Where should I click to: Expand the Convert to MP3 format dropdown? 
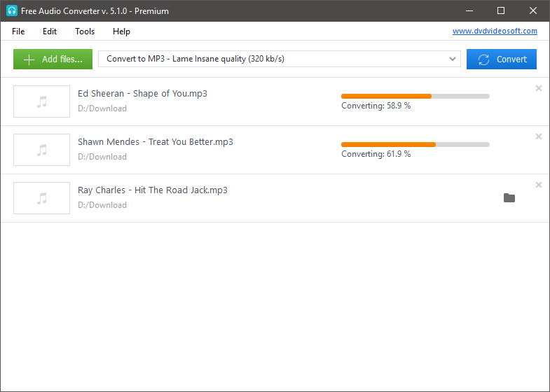point(280,59)
